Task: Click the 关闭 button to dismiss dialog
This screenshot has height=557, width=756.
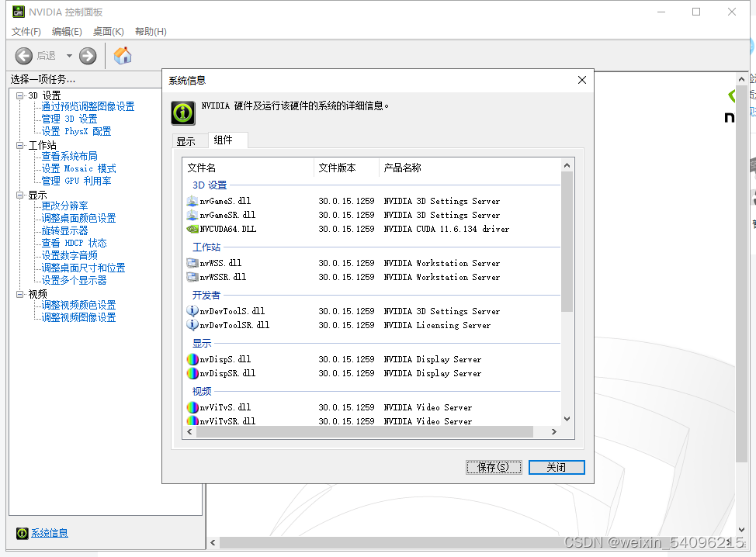Action: click(x=557, y=466)
